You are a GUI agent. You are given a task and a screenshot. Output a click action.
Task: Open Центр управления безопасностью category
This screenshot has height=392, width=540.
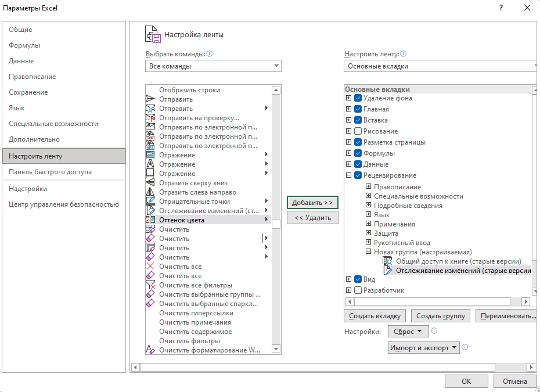click(64, 204)
